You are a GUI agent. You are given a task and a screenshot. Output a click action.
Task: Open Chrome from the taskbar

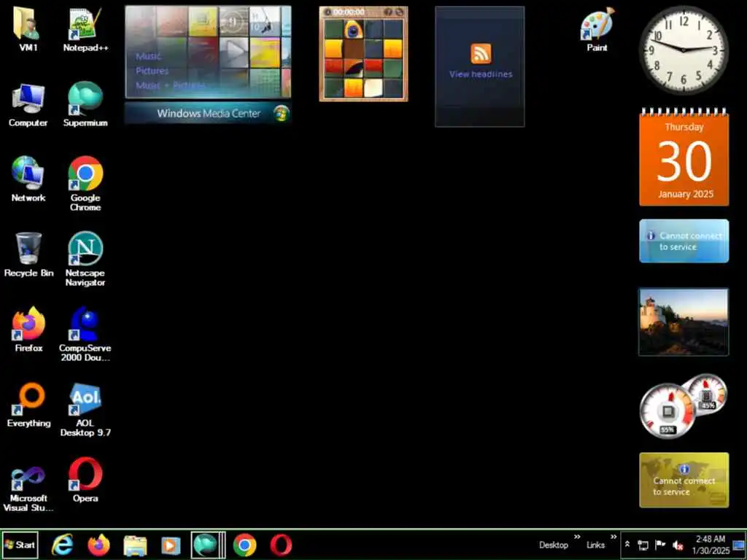tap(244, 545)
